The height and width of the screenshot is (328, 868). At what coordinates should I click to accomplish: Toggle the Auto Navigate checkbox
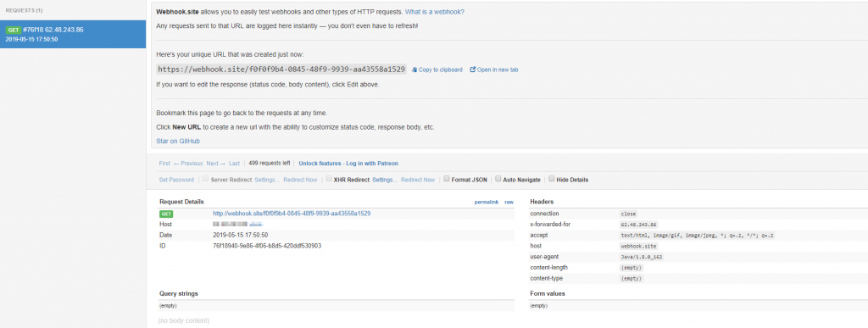[x=498, y=179]
